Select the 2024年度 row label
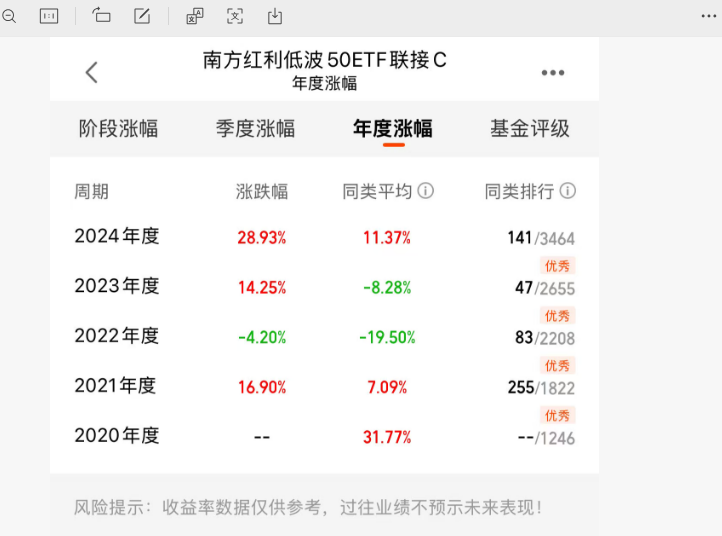The image size is (722, 536). [x=117, y=236]
